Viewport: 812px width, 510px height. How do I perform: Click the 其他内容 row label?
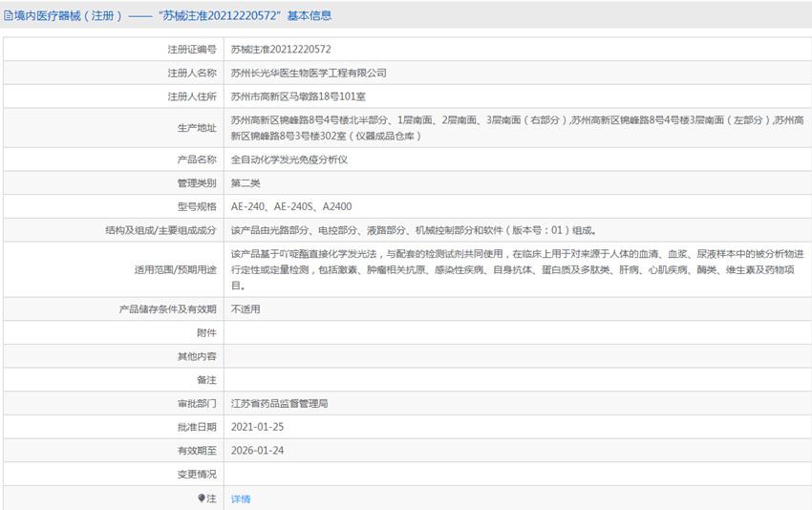point(197,356)
